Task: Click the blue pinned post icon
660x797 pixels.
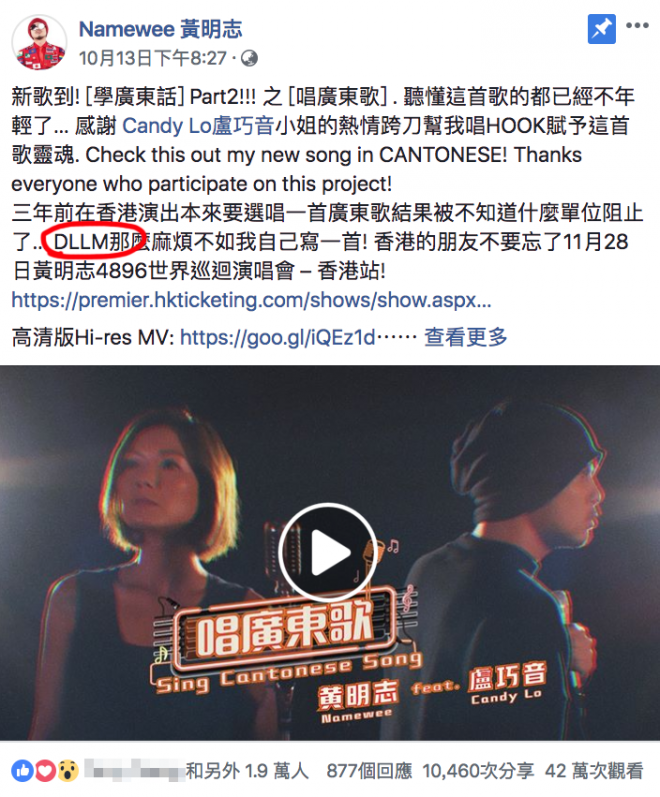Action: pyautogui.click(x=602, y=29)
